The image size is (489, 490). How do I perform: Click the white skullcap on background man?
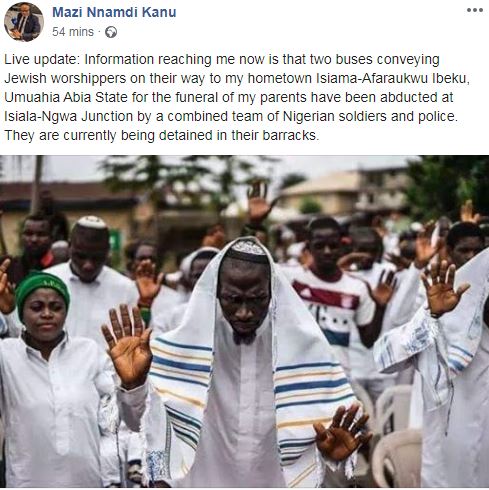pos(92,222)
